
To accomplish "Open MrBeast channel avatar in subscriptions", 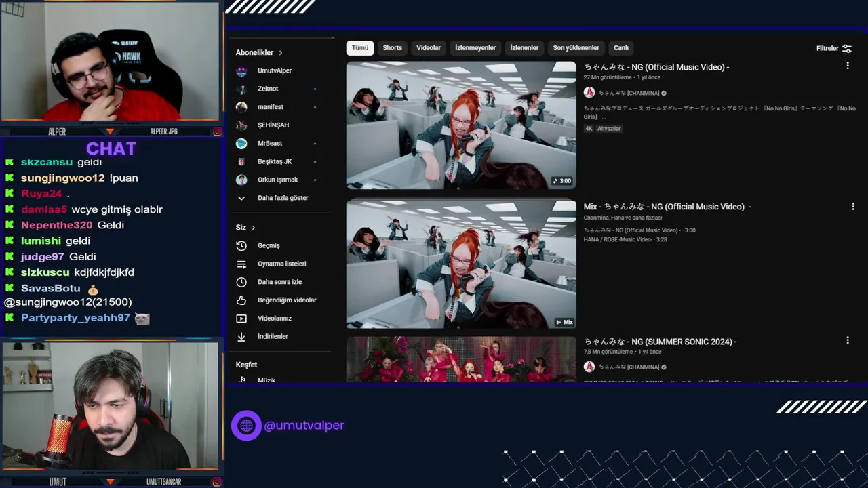I will 241,144.
